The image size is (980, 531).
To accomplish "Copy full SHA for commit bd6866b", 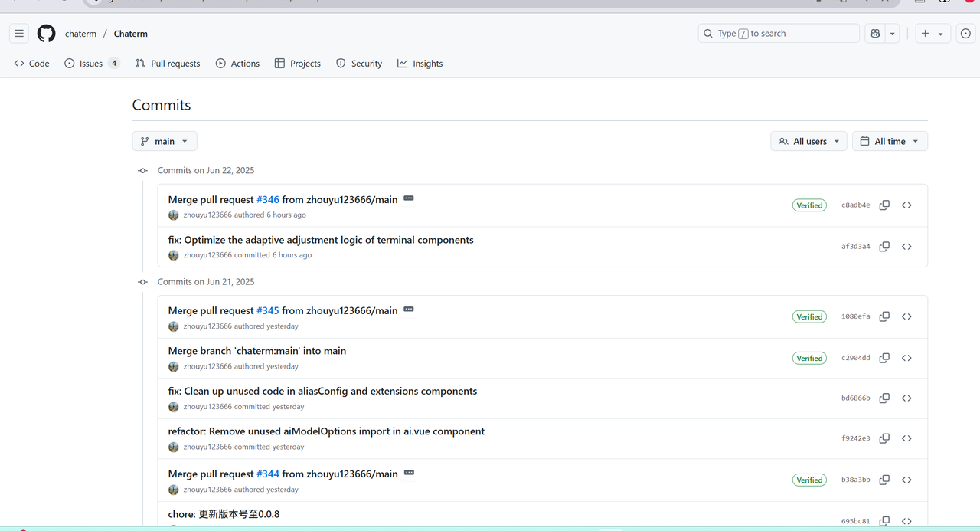I will (884, 398).
